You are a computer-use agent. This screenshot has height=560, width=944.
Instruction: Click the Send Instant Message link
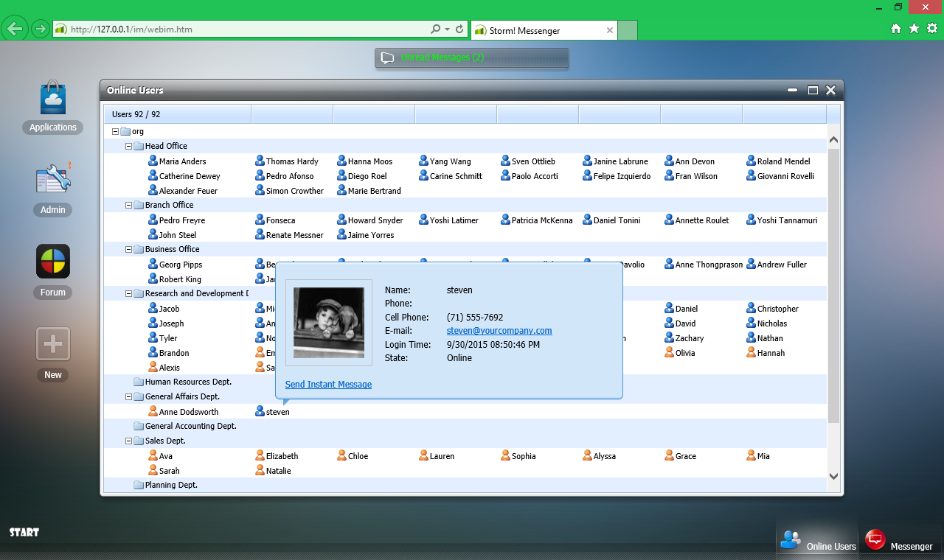coord(328,385)
